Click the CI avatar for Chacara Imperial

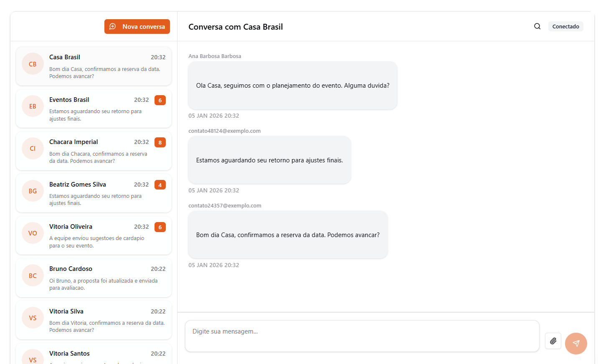pos(33,148)
